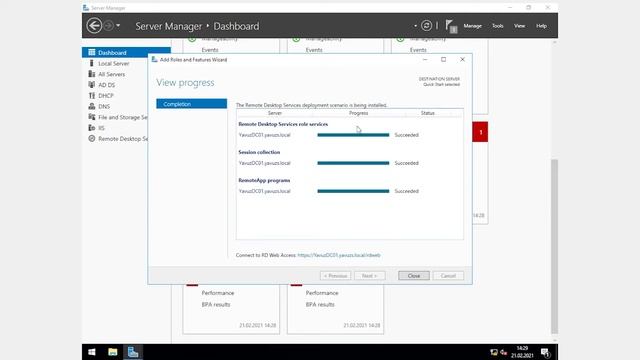Click the red alert tile showing 1
640x360 pixels.
coord(480,132)
